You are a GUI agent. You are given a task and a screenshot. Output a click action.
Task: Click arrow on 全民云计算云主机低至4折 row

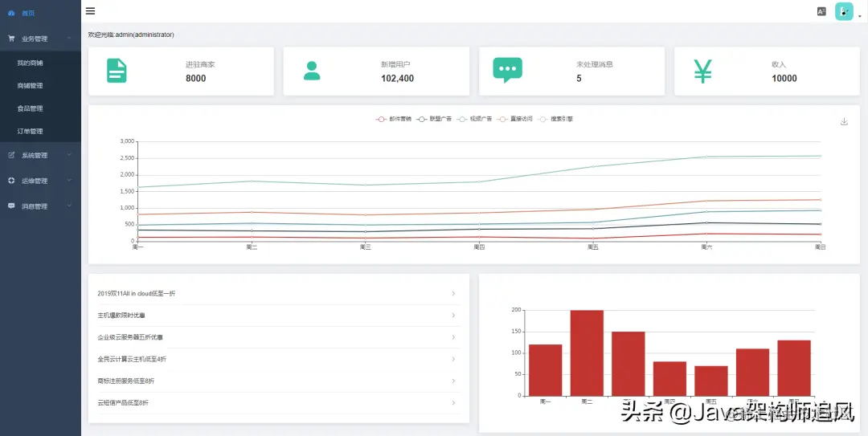tap(453, 359)
